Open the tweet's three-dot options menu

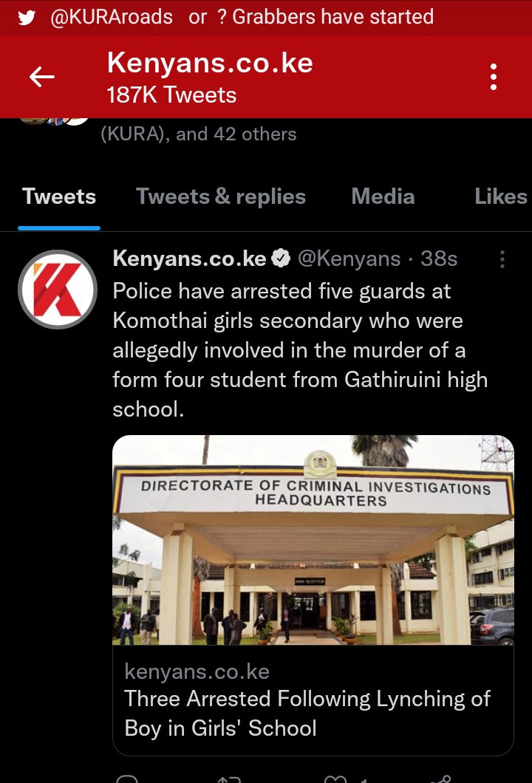pyautogui.click(x=502, y=259)
